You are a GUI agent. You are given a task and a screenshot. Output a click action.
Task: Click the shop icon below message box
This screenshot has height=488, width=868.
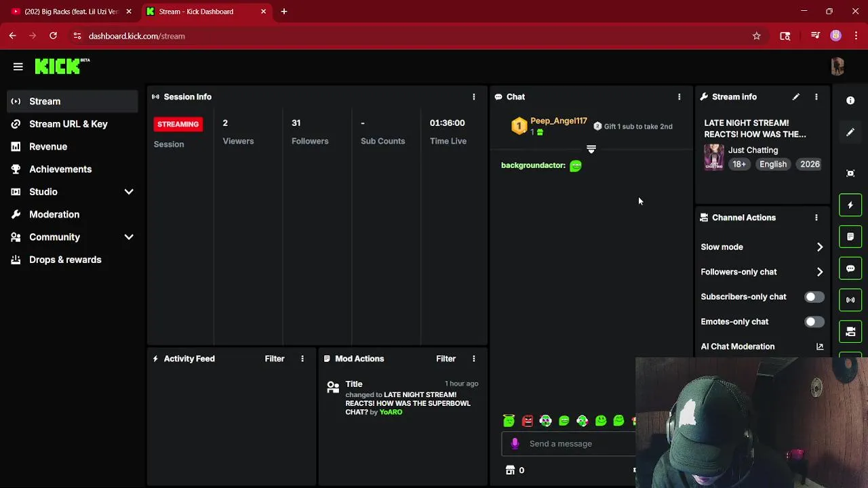510,470
